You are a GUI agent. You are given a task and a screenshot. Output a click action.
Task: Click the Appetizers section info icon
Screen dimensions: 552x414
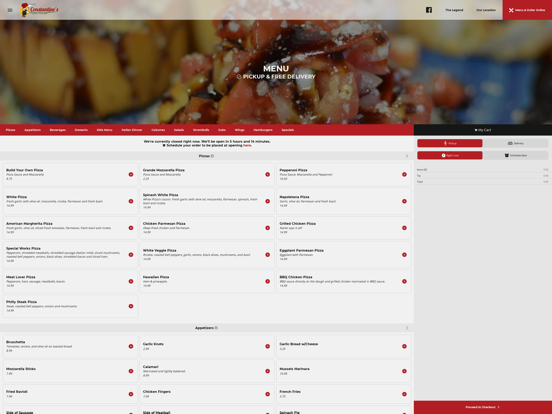tap(216, 328)
